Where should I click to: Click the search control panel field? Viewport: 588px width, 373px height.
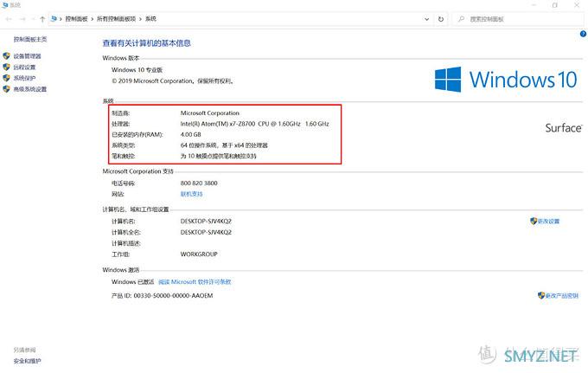[518, 19]
